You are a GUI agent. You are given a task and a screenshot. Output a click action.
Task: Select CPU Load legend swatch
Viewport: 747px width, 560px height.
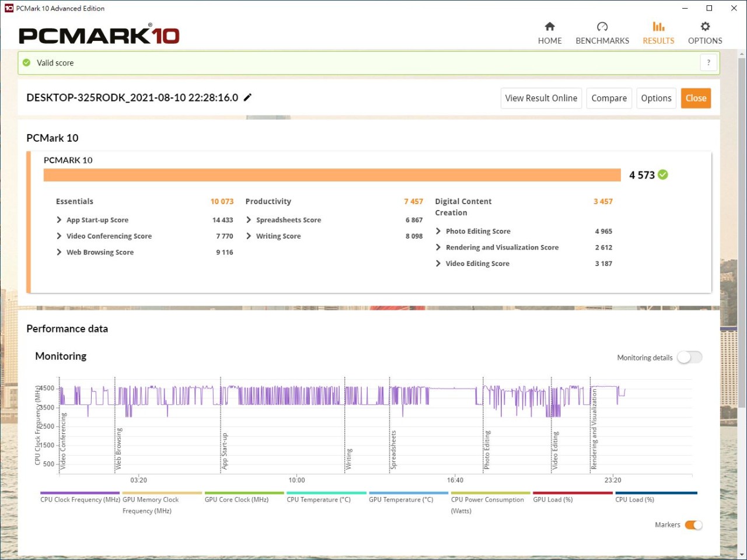[x=656, y=493]
